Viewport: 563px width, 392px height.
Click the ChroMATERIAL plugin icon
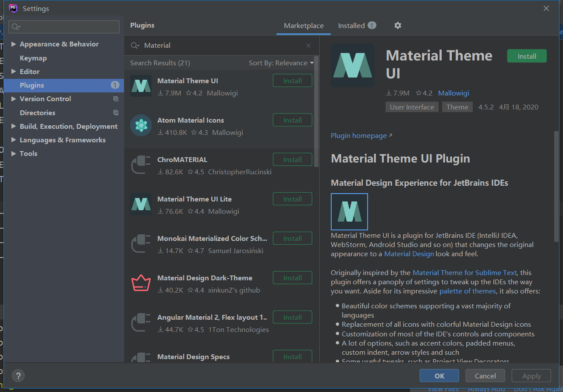pyautogui.click(x=141, y=164)
